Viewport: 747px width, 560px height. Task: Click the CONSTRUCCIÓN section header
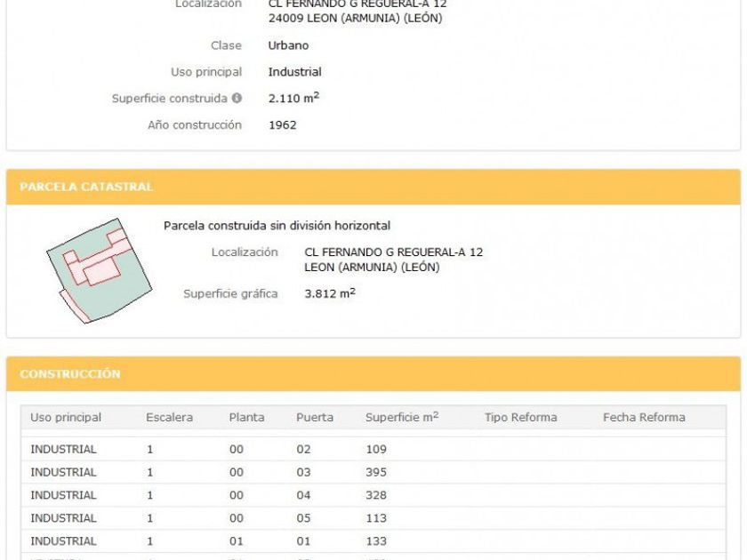coord(373,374)
